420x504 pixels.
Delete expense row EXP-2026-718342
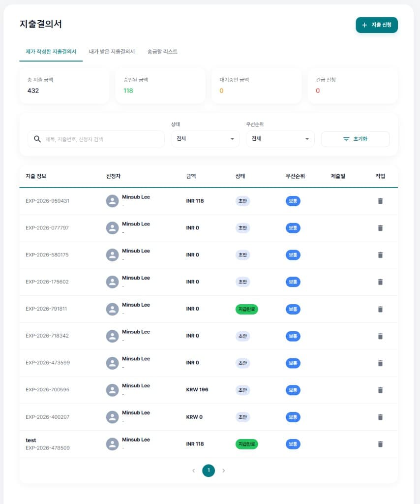[380, 336]
